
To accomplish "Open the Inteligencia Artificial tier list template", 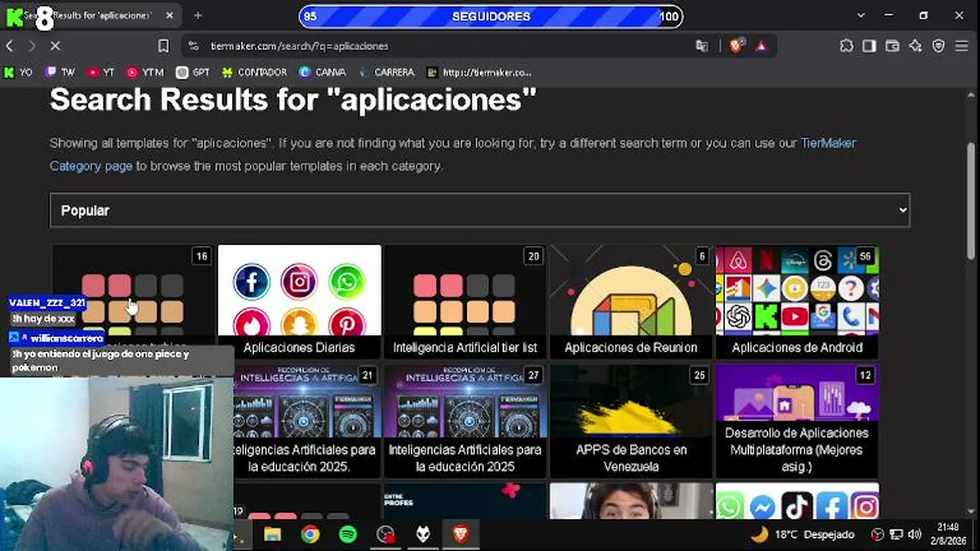I will pyautogui.click(x=465, y=302).
